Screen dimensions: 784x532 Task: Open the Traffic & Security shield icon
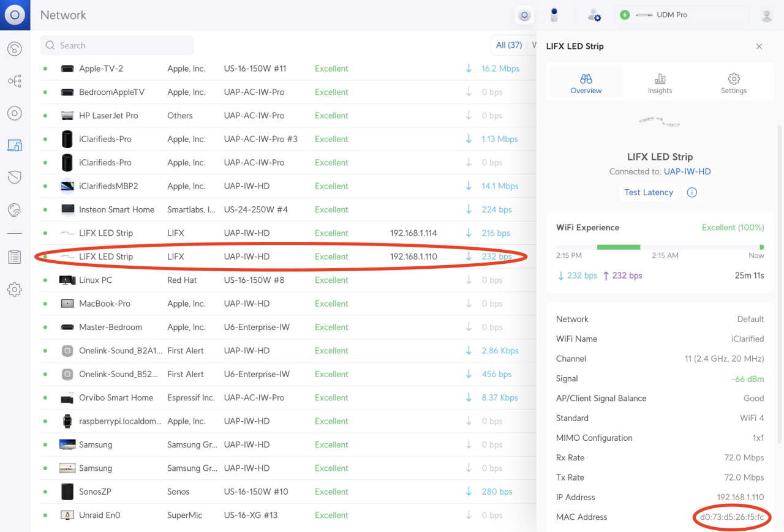[x=15, y=178]
